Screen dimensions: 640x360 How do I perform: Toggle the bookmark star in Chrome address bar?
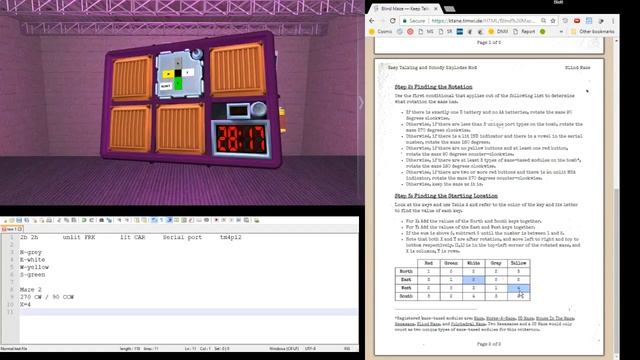[553, 20]
